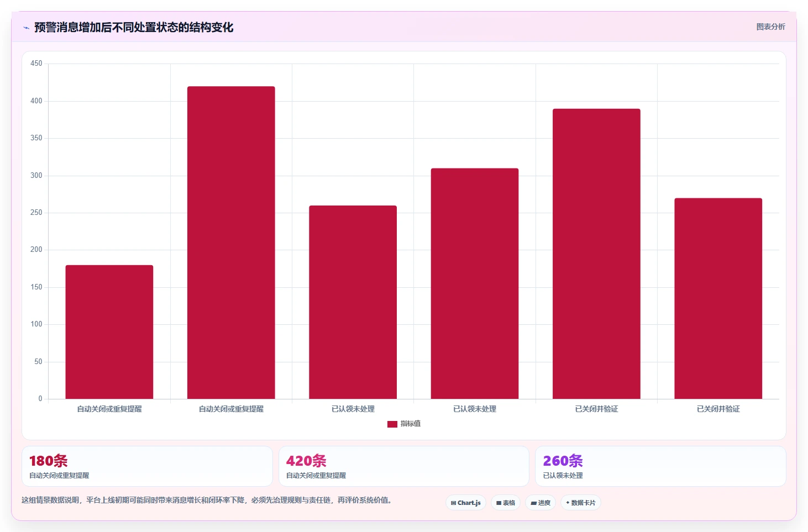
Task: Toggle the 指标值 legend item text
Action: pos(411,424)
